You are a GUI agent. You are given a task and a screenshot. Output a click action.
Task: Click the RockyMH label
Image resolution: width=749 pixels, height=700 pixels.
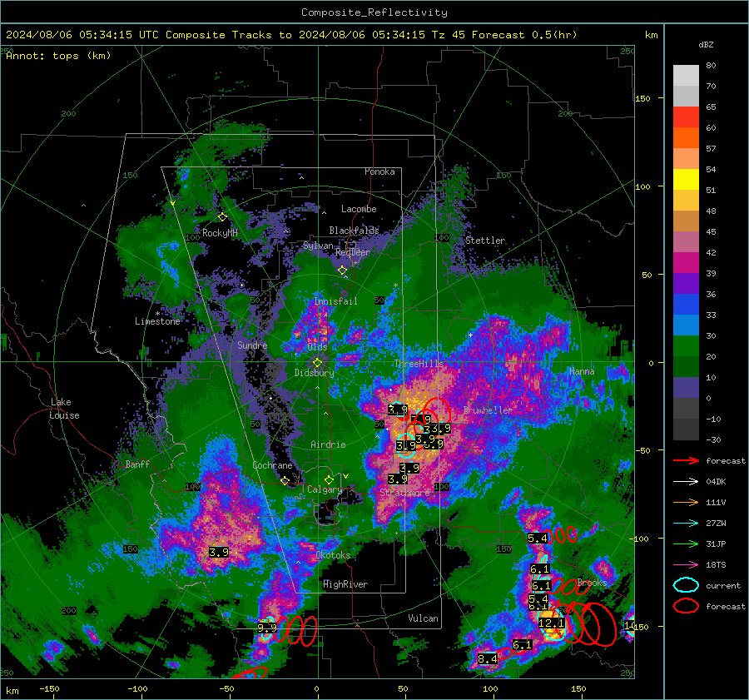coord(220,233)
